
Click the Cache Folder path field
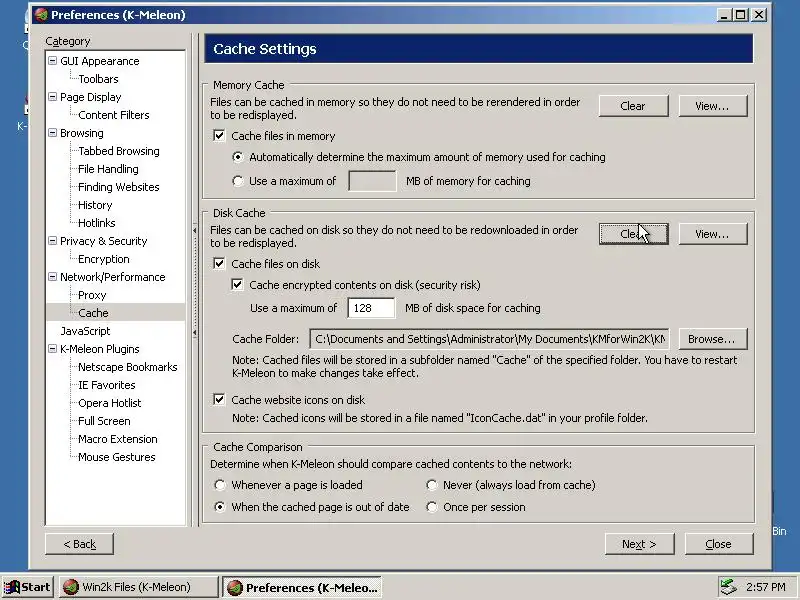coord(489,339)
